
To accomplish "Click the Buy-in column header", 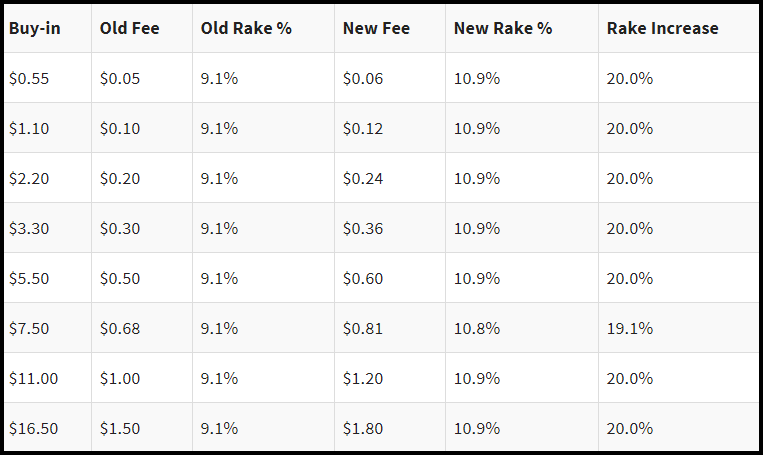I will (x=48, y=28).
